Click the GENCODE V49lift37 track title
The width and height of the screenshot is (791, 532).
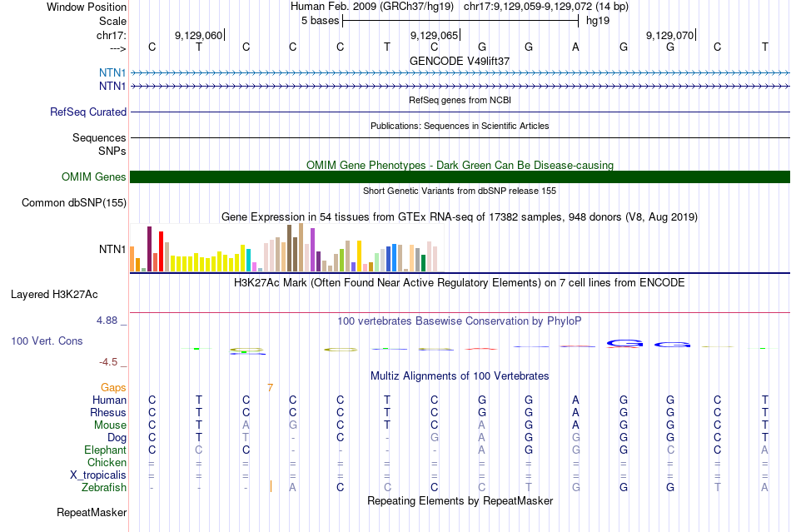click(x=460, y=61)
